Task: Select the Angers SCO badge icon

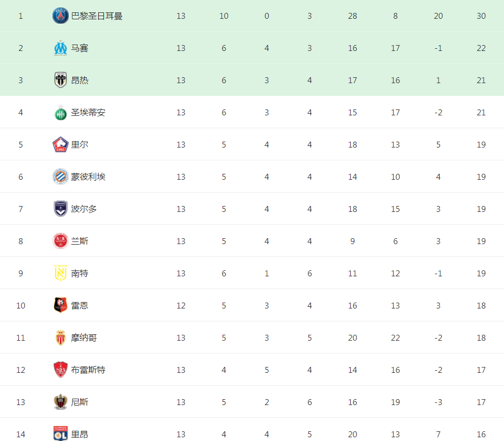Action: (x=61, y=80)
